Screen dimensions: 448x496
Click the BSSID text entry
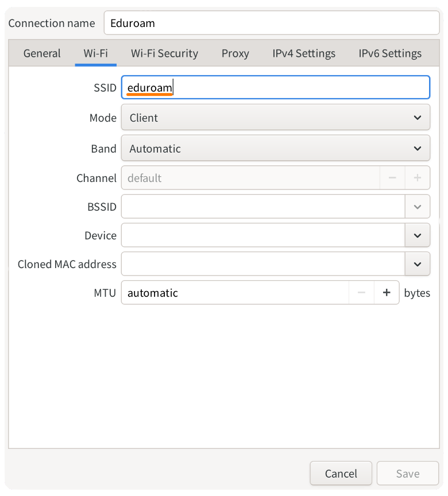tap(263, 207)
